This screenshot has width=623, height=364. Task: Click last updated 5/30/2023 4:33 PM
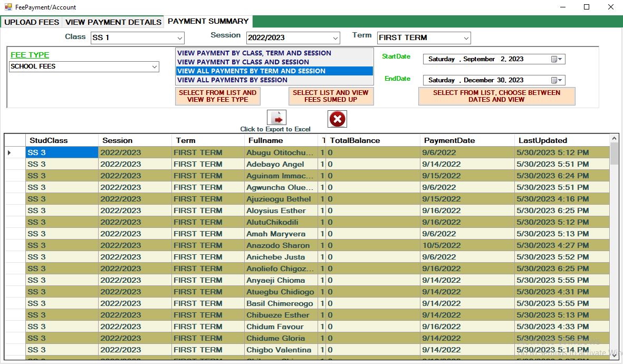(562, 327)
